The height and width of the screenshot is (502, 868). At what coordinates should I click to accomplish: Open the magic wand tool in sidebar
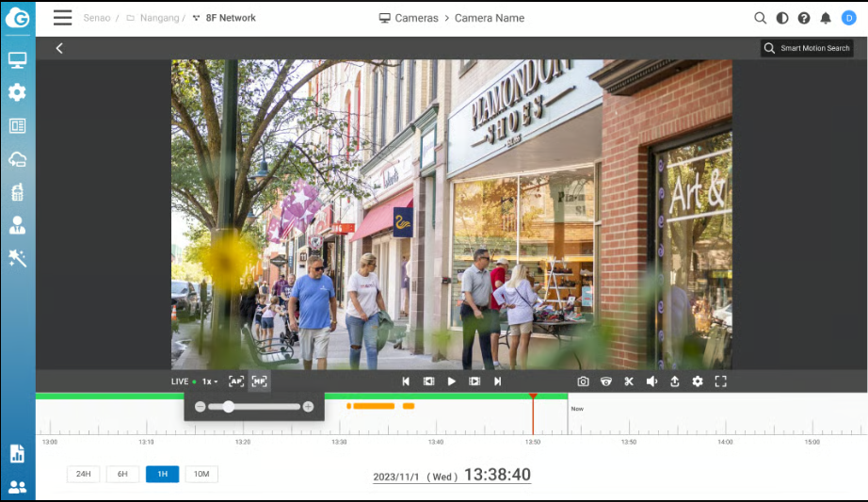pyautogui.click(x=17, y=258)
